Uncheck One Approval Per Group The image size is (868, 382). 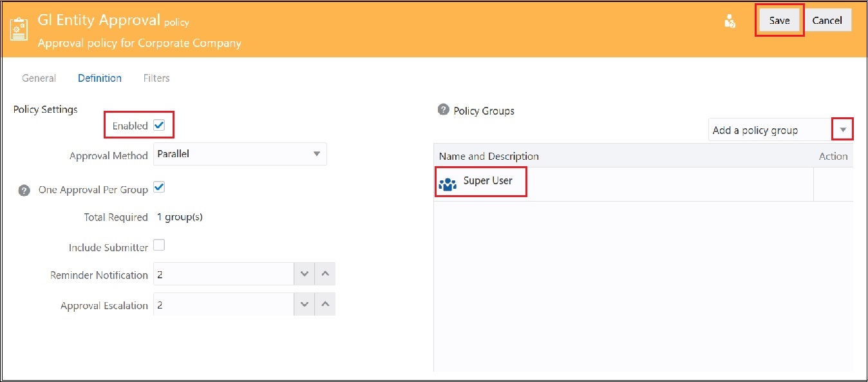pyautogui.click(x=159, y=187)
